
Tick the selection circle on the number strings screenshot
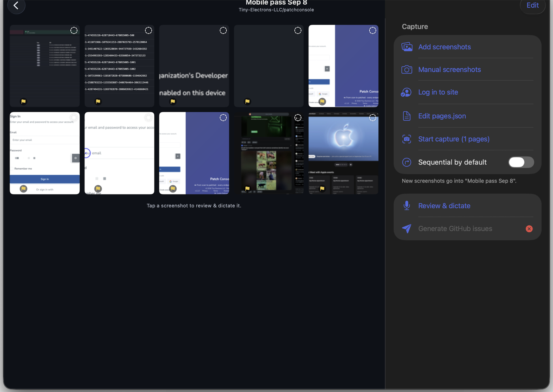coord(149,30)
